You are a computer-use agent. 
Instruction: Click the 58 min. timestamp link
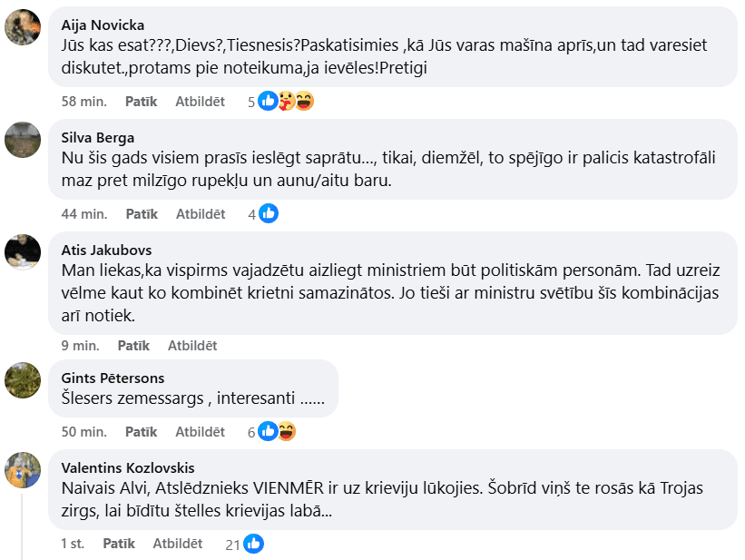83,102
